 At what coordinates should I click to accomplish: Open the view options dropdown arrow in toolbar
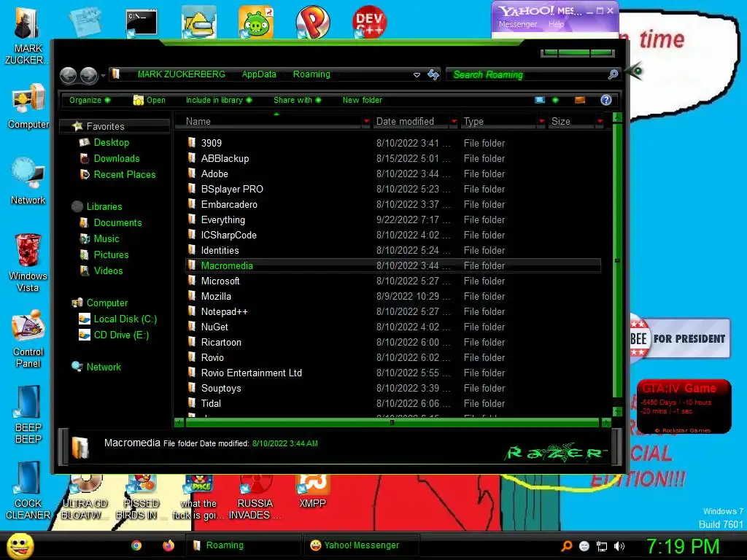(555, 100)
